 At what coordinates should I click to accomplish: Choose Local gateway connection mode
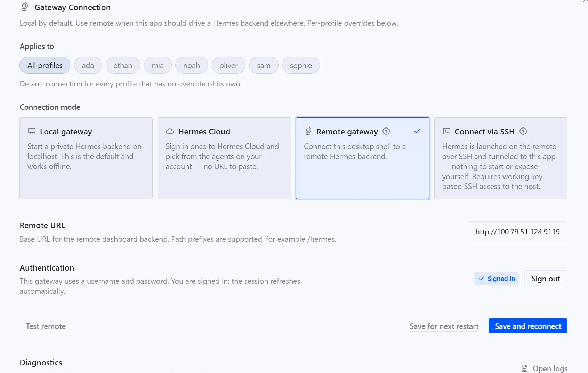point(86,158)
